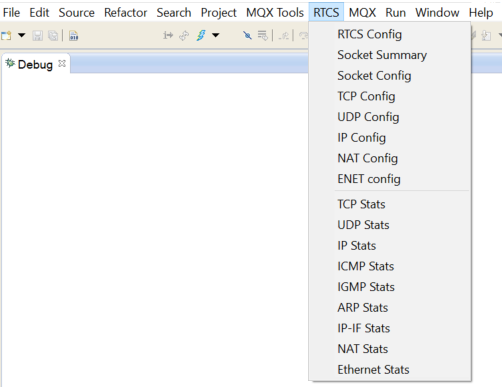Open the New wizard dropdown arrow
This screenshot has width=502, height=387.
22,35
